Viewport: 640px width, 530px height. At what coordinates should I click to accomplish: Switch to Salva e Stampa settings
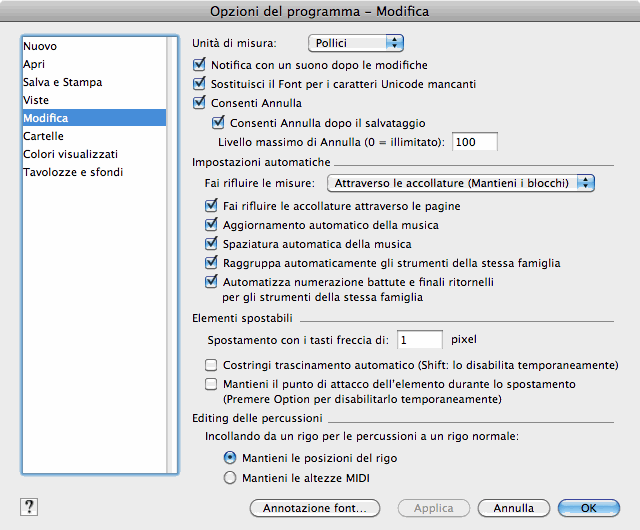[x=63, y=82]
